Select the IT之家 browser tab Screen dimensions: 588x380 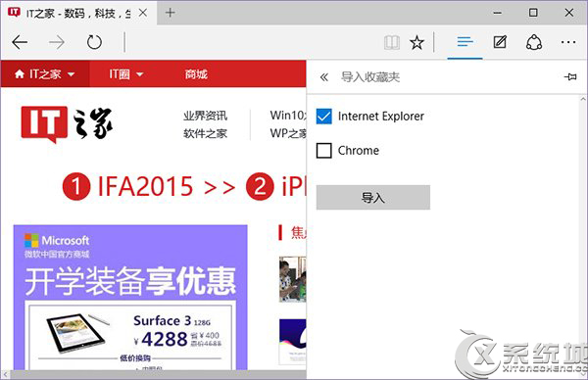[78, 13]
